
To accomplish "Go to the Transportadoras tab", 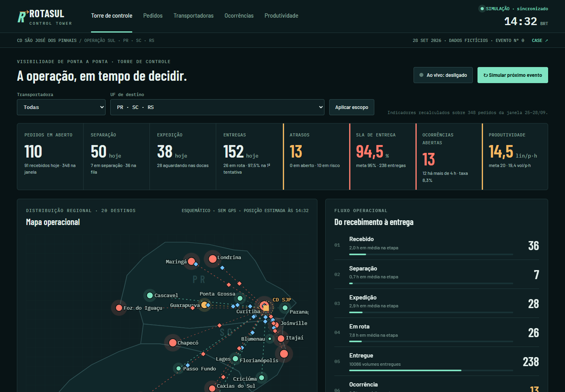I will coord(193,16).
